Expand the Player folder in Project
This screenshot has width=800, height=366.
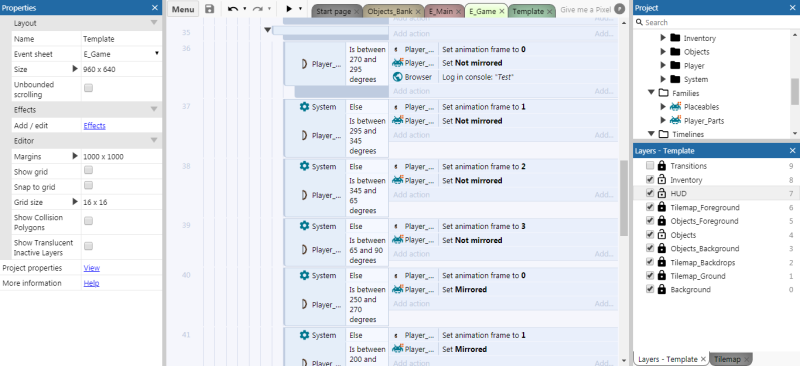(x=663, y=65)
